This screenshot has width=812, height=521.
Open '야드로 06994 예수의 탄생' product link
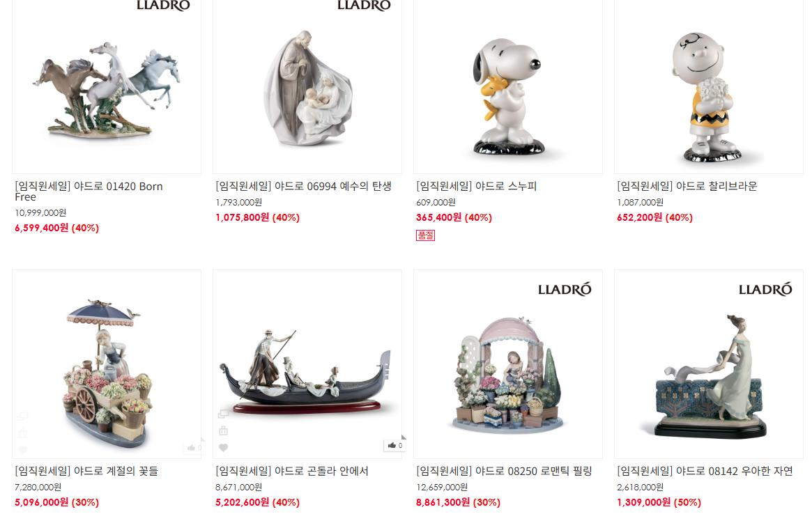(303, 186)
